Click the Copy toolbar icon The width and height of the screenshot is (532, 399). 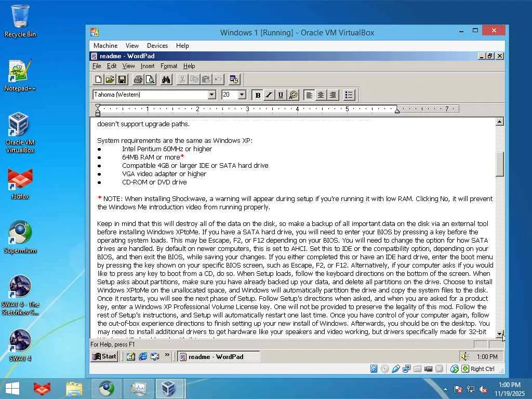pos(194,79)
